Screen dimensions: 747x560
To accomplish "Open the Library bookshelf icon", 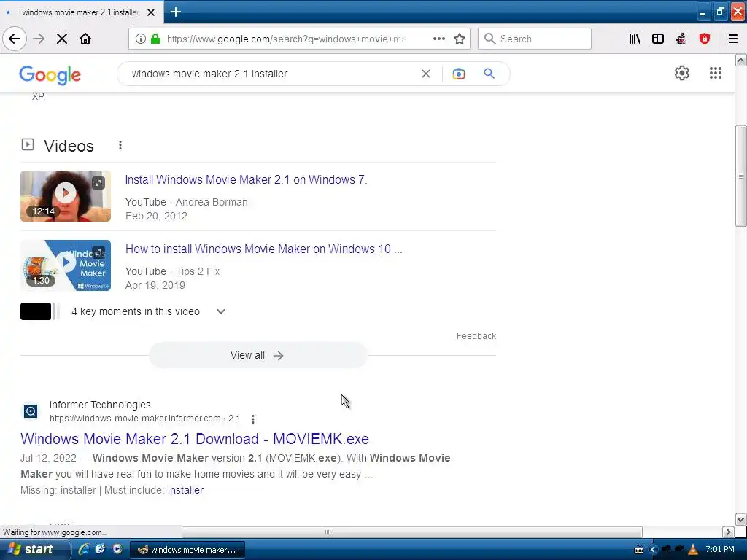I will point(635,39).
